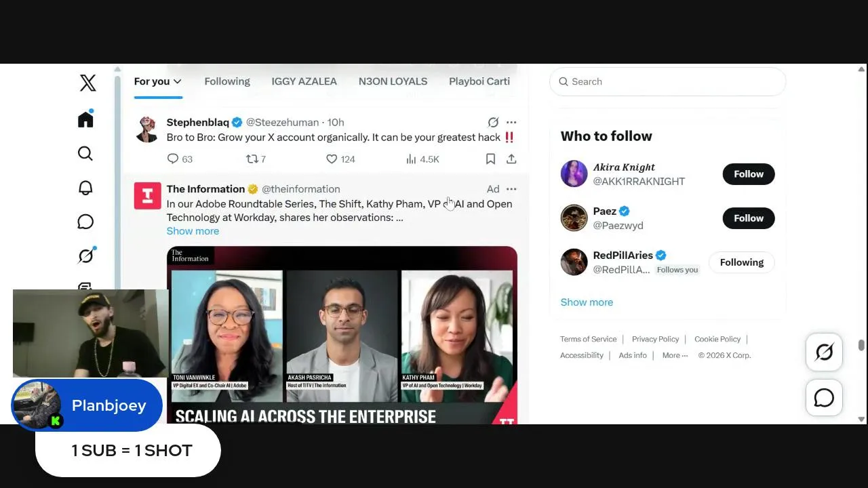
Task: Follow Akira Knight
Action: (x=749, y=174)
